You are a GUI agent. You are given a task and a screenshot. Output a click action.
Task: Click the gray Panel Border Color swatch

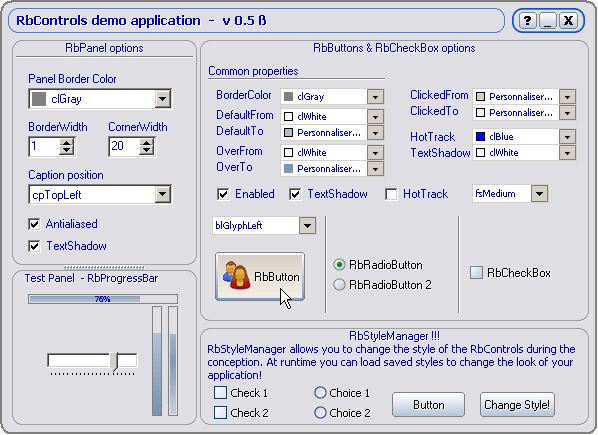(39, 99)
